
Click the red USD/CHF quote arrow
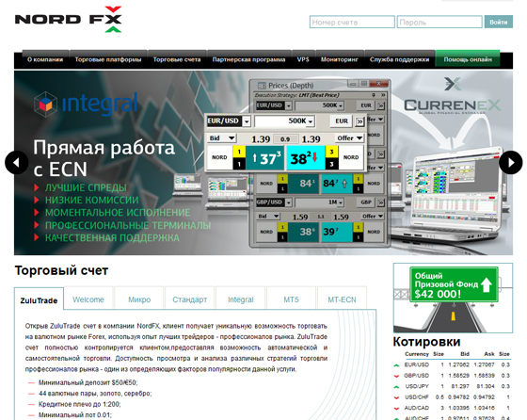[396, 397]
